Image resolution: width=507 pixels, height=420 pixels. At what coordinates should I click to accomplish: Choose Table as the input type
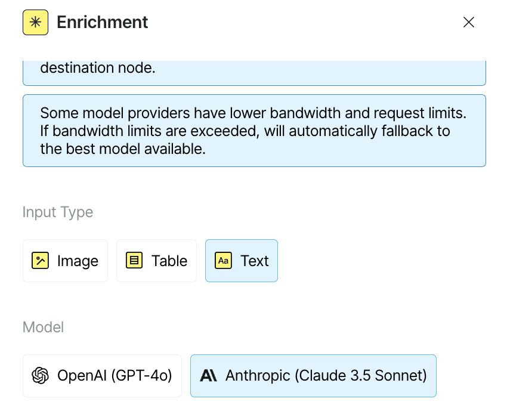click(x=156, y=261)
